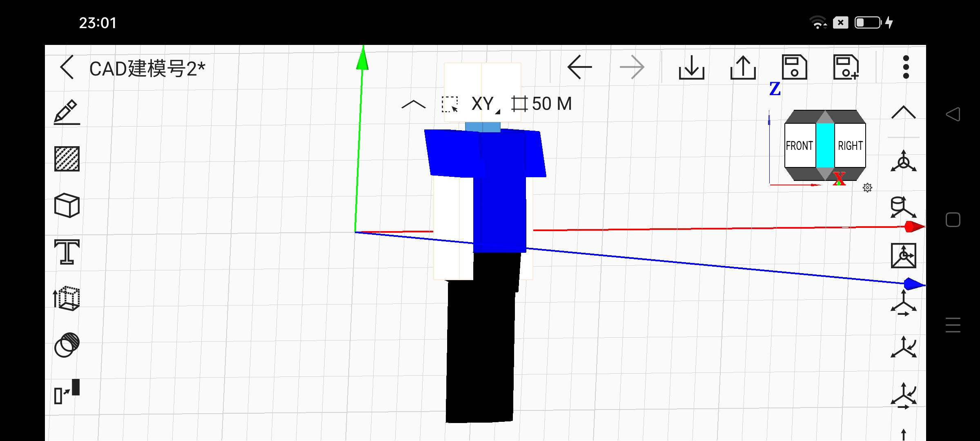Collapse the right toolbar chevron
The height and width of the screenshot is (441, 980).
[904, 112]
